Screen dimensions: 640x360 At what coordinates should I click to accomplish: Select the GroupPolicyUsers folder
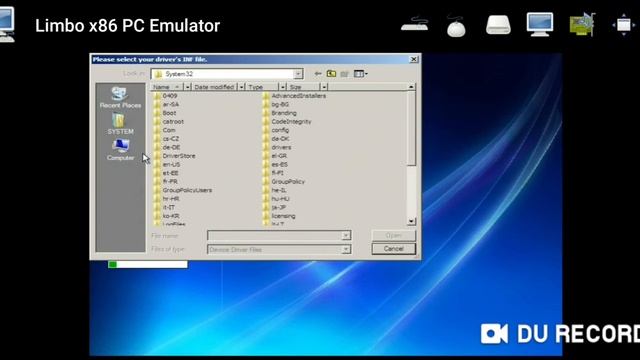coord(183,190)
